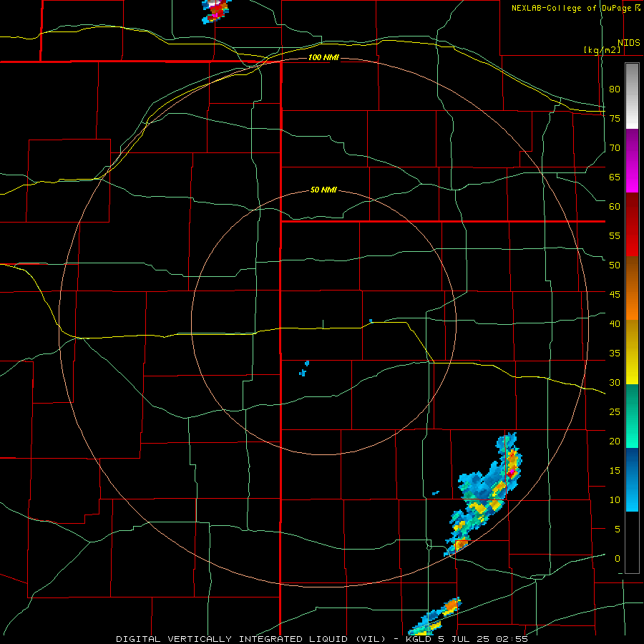
Task: Click the NIDS label
Action: coord(628,43)
